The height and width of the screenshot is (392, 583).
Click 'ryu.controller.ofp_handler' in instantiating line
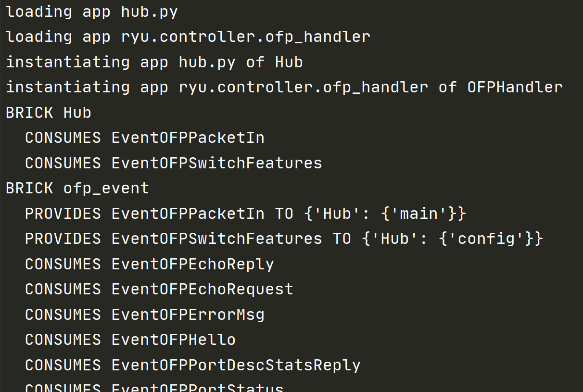[x=304, y=87]
